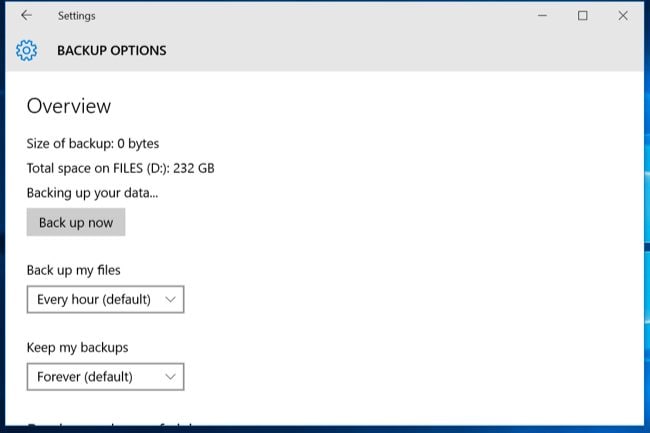
Task: Click the Size of backup text
Action: (x=93, y=143)
